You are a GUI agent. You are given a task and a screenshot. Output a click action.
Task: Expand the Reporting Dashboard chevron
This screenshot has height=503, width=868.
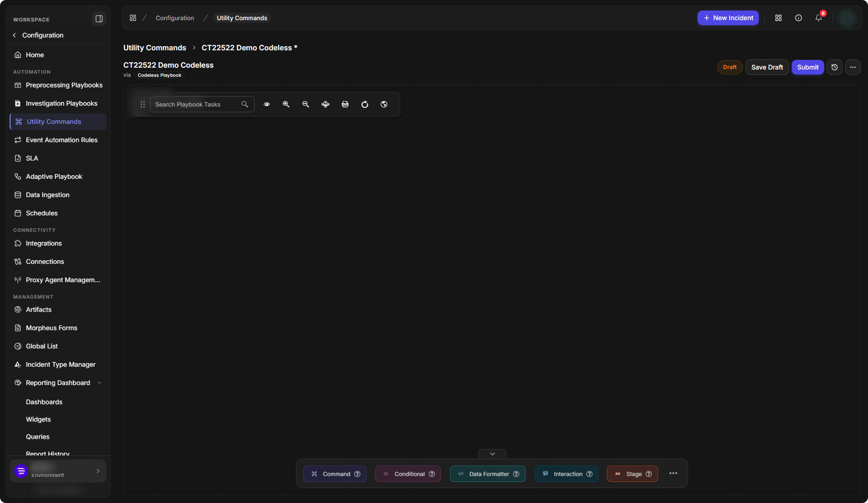pos(100,383)
